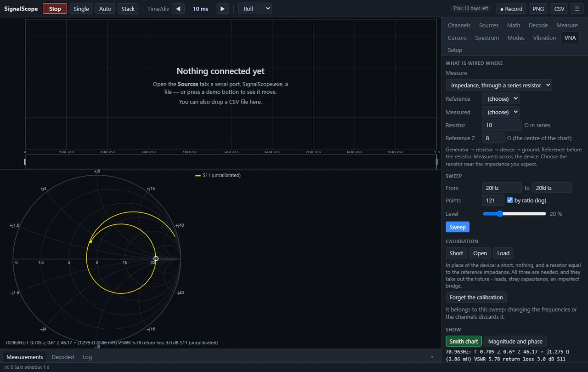Click the 10 ms Time/div value
Image resolution: width=588 pixels, height=372 pixels.
200,9
